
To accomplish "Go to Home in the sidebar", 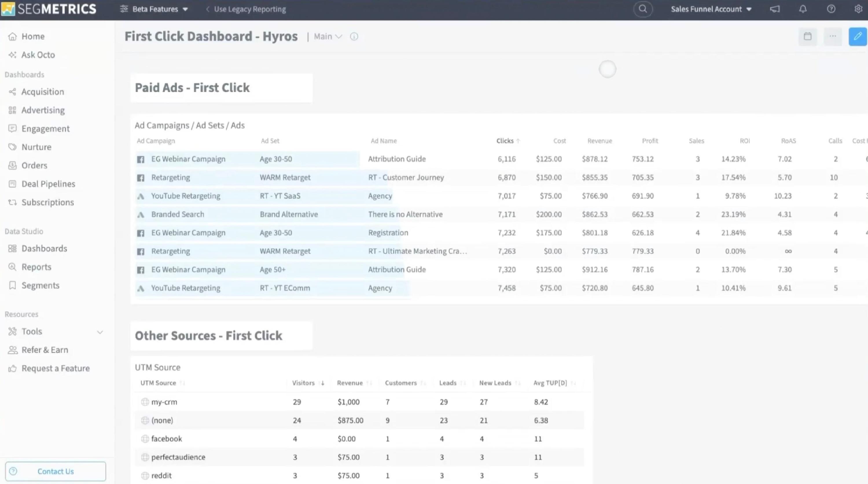I will [x=33, y=36].
